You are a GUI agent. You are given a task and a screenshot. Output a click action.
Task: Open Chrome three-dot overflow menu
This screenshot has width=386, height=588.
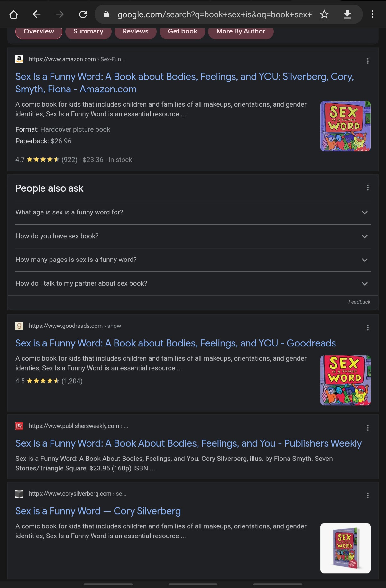click(372, 14)
